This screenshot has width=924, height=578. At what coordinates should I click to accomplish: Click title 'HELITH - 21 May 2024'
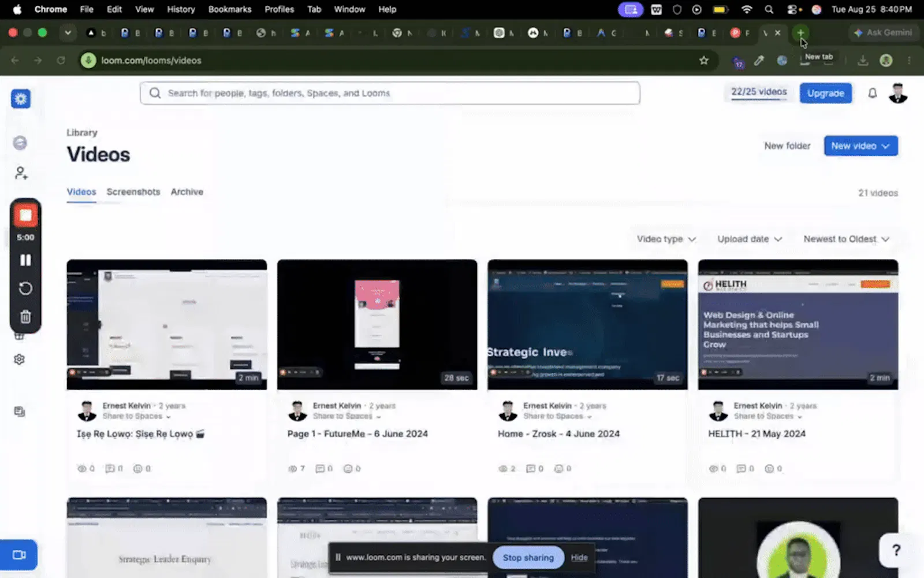757,434
